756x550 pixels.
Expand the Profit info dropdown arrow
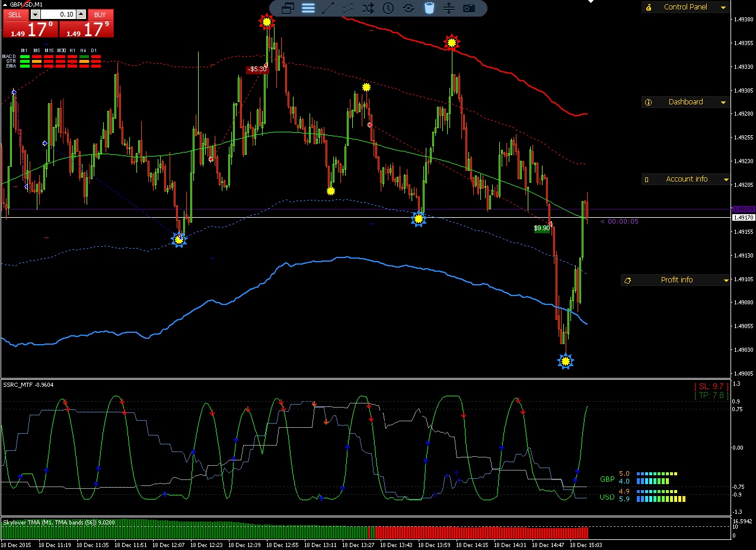coord(726,281)
